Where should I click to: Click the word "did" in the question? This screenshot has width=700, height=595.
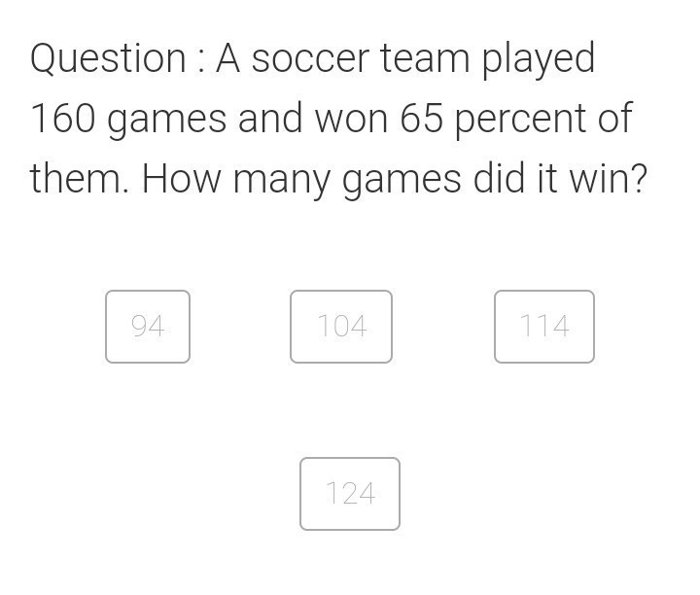pos(498,180)
